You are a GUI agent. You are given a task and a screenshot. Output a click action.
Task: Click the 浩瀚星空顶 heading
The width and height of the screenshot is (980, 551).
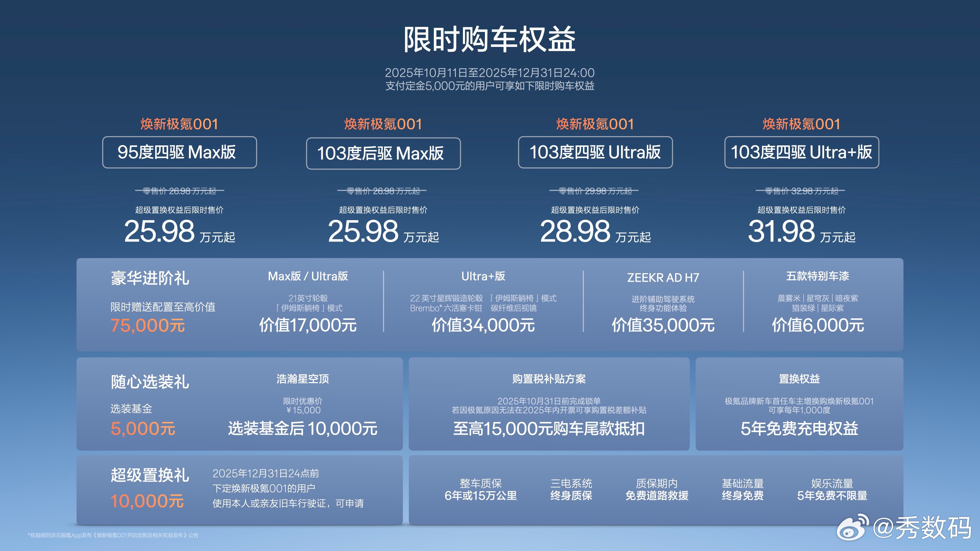point(302,379)
